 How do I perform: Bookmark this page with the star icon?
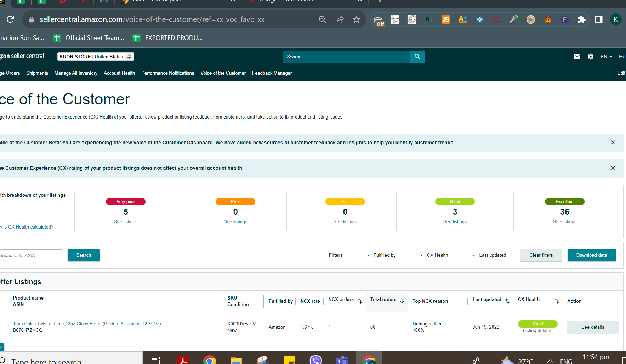pyautogui.click(x=357, y=19)
